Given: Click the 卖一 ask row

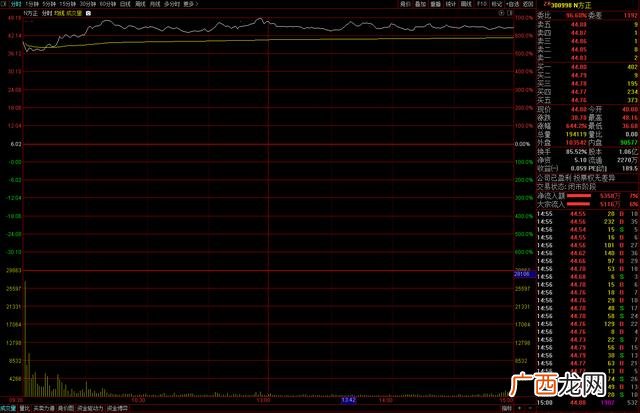Looking at the screenshot, I should (x=588, y=58).
